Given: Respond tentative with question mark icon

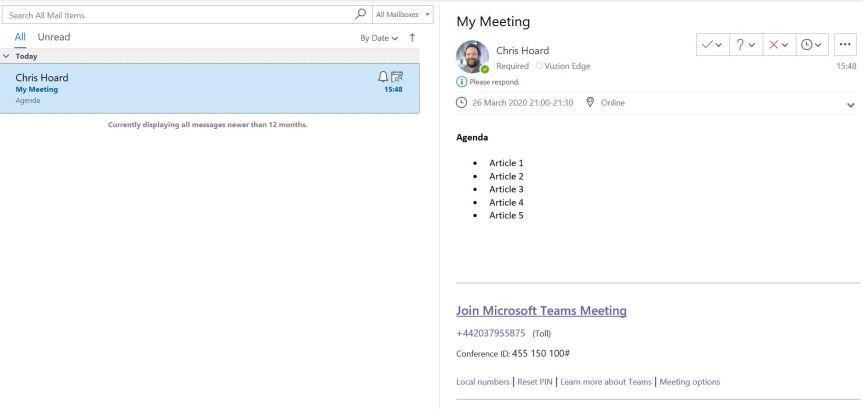Looking at the screenshot, I should (741, 46).
